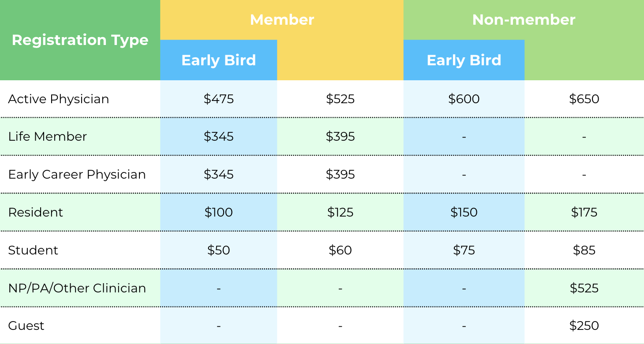
Task: Click the "Active Physician" row label
Action: pos(59,99)
